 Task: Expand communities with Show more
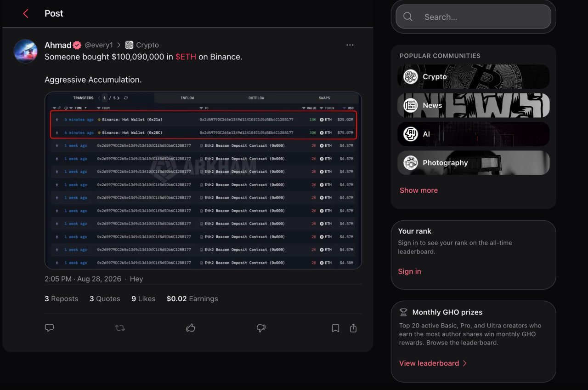[x=418, y=190]
